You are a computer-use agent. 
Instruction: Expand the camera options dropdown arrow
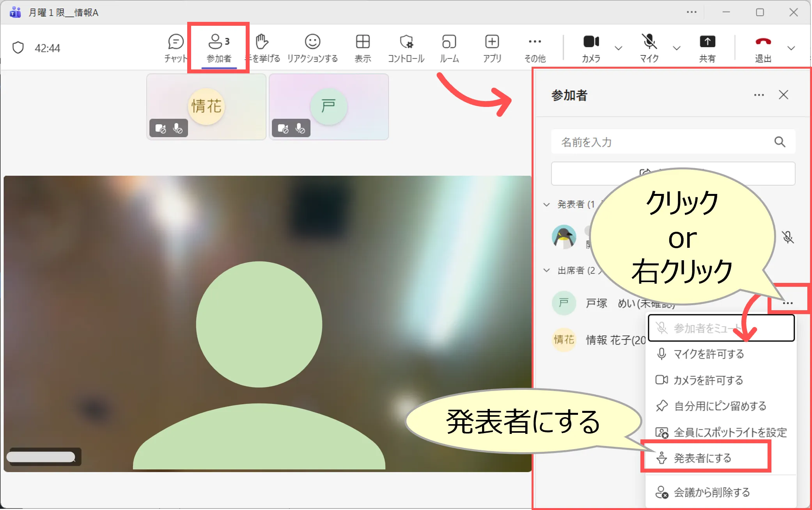point(618,48)
